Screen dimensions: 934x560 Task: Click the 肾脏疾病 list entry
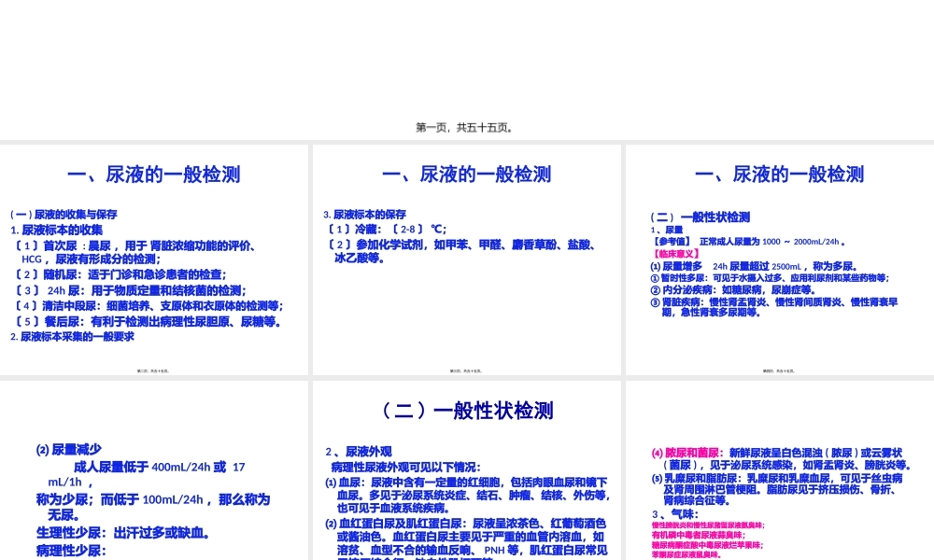[673, 301]
